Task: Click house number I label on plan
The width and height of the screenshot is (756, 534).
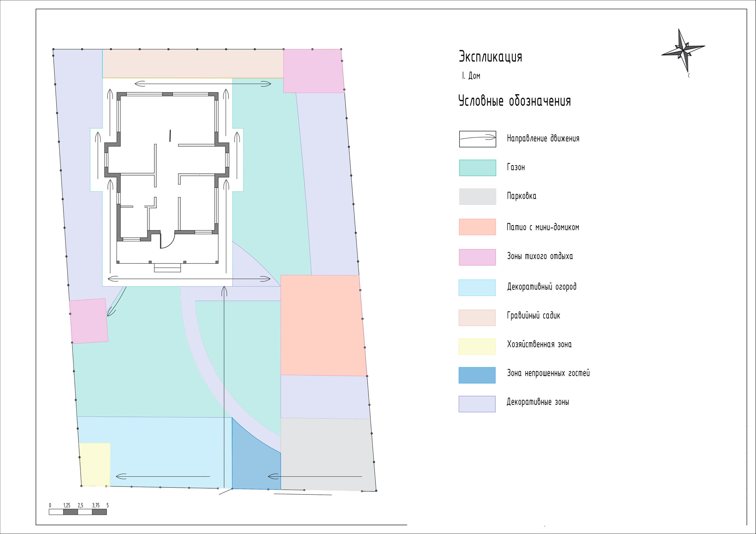Action: (170, 135)
